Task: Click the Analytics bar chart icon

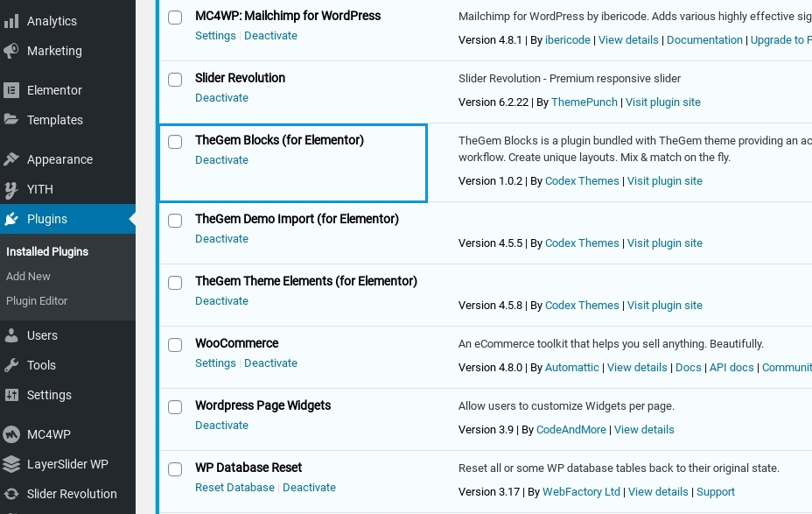Action: click(11, 21)
